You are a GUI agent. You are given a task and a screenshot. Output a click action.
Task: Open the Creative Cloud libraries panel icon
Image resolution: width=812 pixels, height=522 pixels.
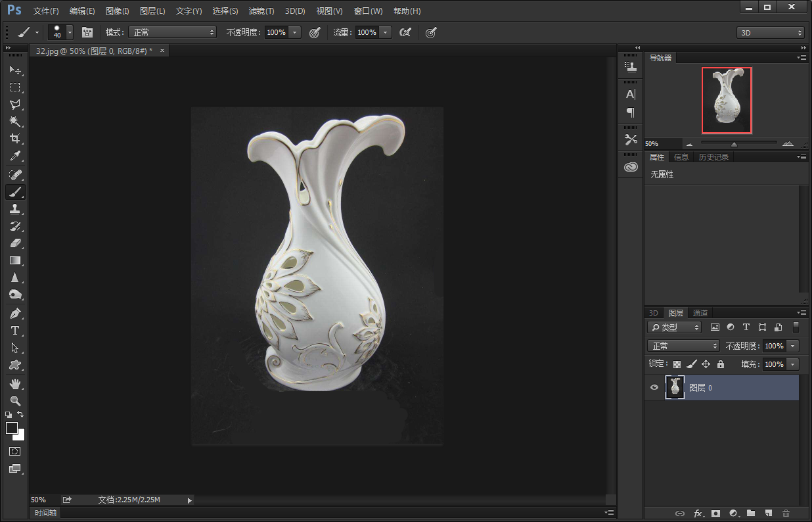[631, 167]
